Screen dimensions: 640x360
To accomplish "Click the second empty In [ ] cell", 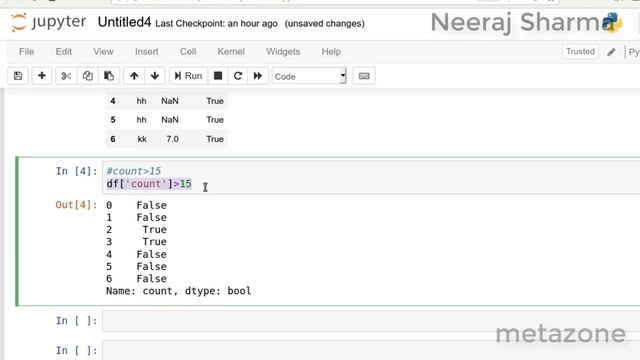I will 371,351.
